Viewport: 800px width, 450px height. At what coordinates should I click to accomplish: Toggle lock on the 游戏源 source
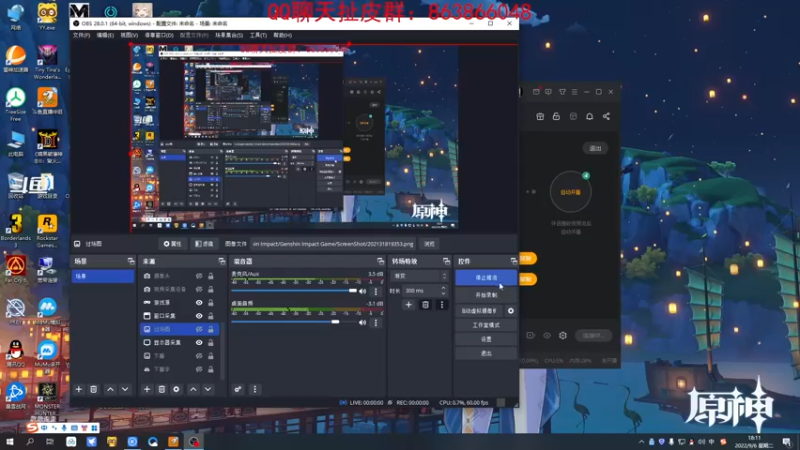(x=211, y=303)
